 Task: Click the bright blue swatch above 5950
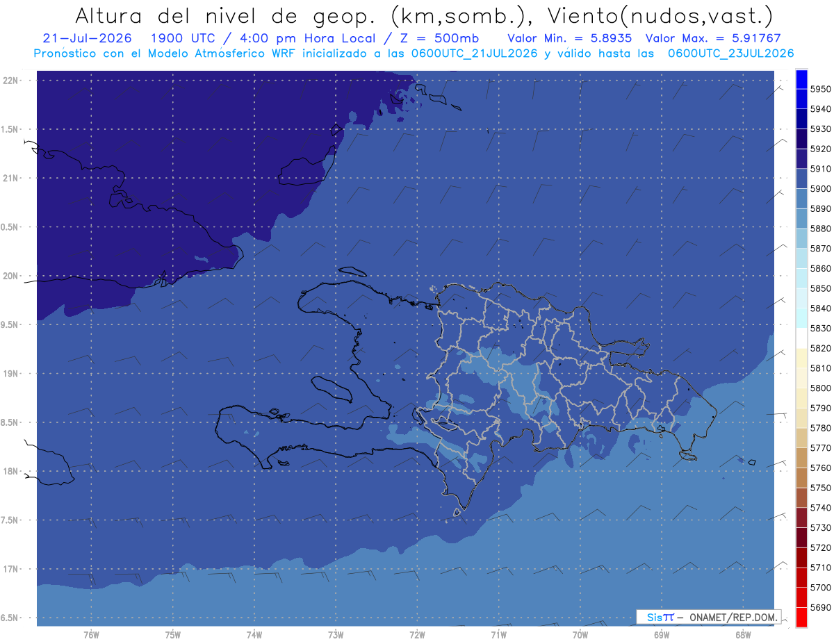pyautogui.click(x=801, y=79)
